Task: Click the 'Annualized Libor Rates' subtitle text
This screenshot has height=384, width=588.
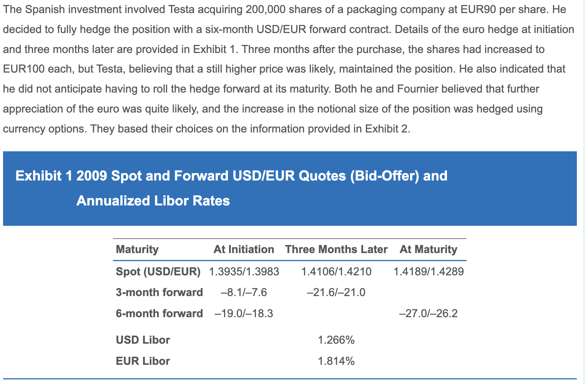Action: [x=153, y=201]
